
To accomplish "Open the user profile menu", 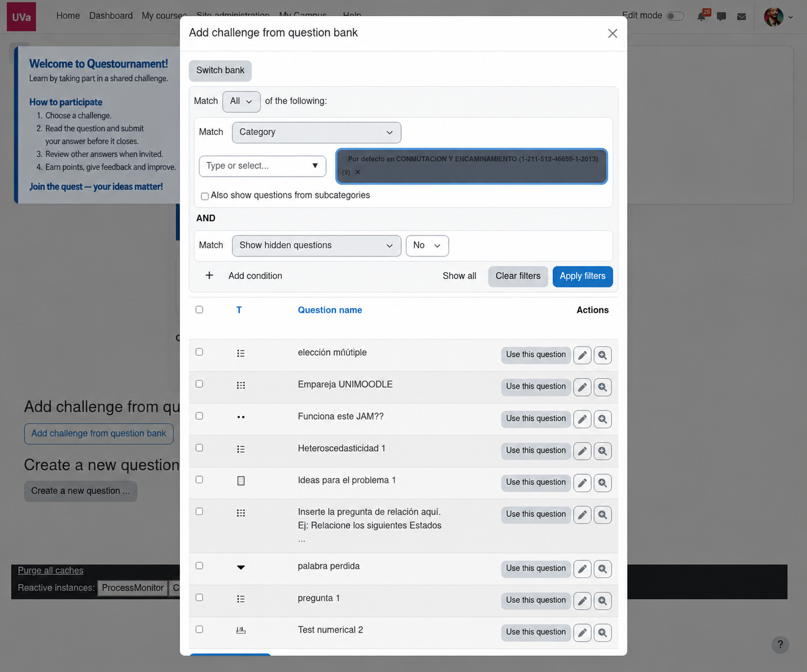I will [x=779, y=16].
